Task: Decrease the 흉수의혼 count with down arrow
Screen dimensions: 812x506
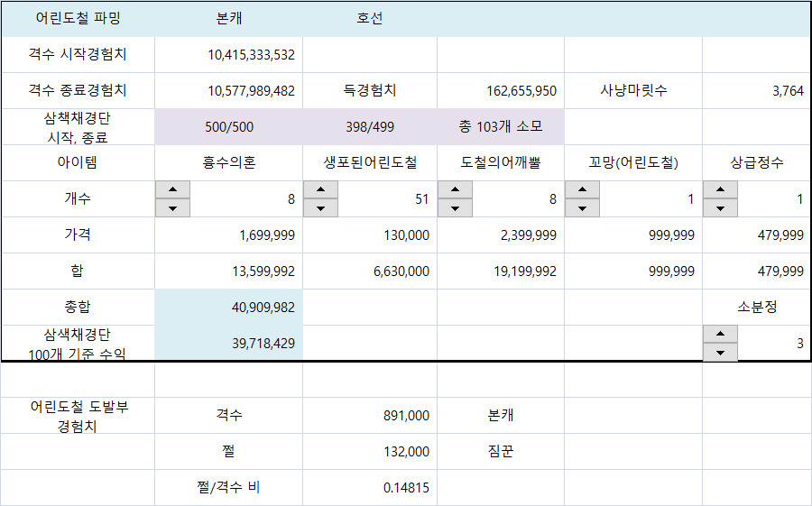Action: pyautogui.click(x=172, y=208)
